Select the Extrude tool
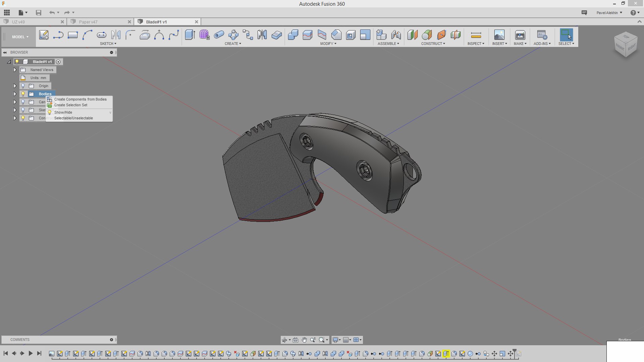Viewport: 644px width, 362px height. pos(190,35)
